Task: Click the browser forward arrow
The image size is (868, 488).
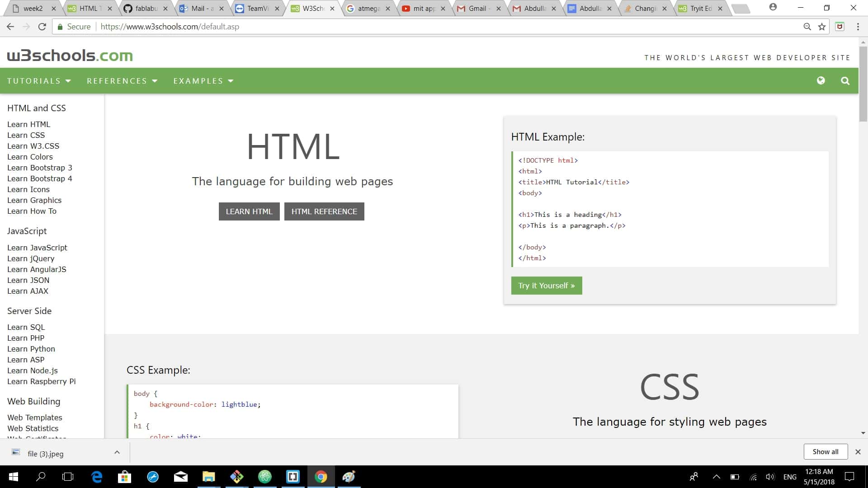Action: 26,27
